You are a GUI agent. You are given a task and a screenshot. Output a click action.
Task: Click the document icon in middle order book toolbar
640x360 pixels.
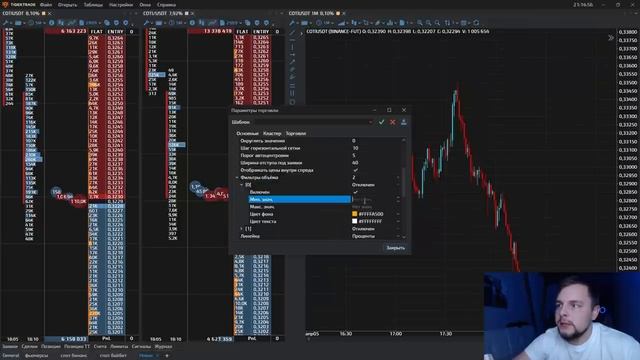[x=223, y=23]
